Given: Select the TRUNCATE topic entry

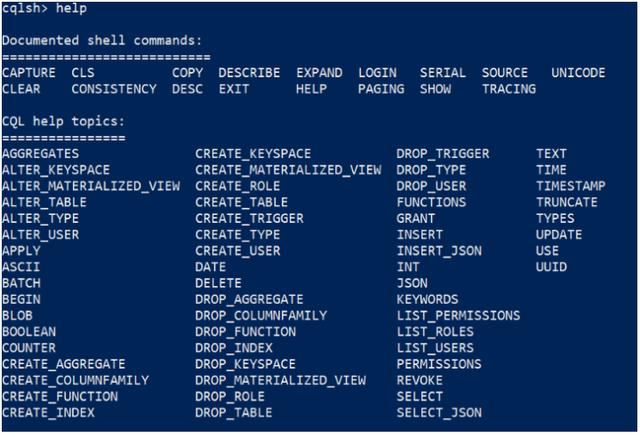Looking at the screenshot, I should (567, 202).
